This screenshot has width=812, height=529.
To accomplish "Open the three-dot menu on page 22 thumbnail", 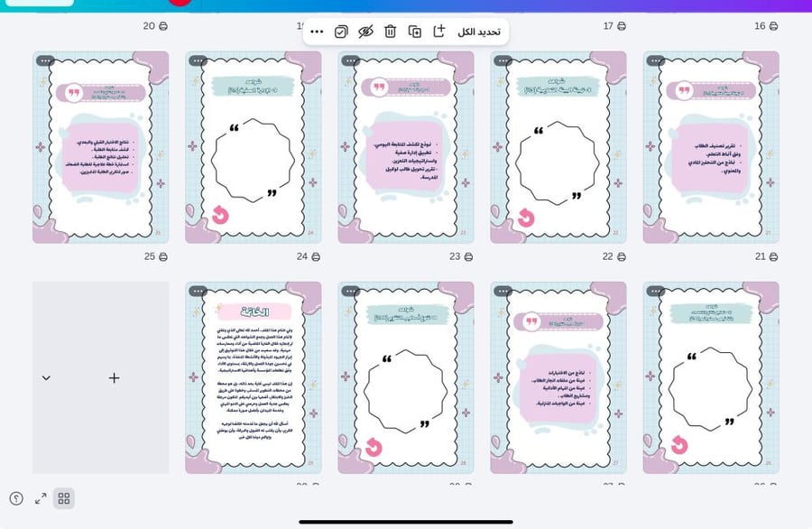I will [x=503, y=60].
